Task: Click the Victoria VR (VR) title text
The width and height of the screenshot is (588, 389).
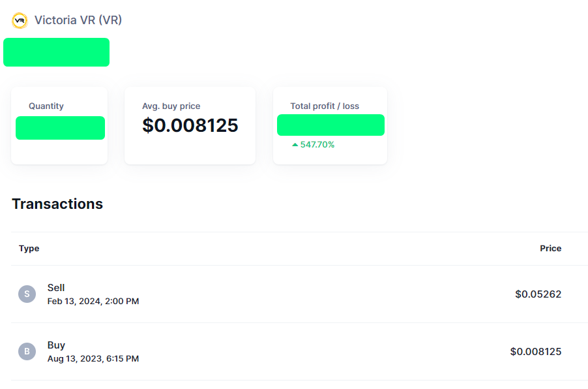Action: click(x=78, y=20)
